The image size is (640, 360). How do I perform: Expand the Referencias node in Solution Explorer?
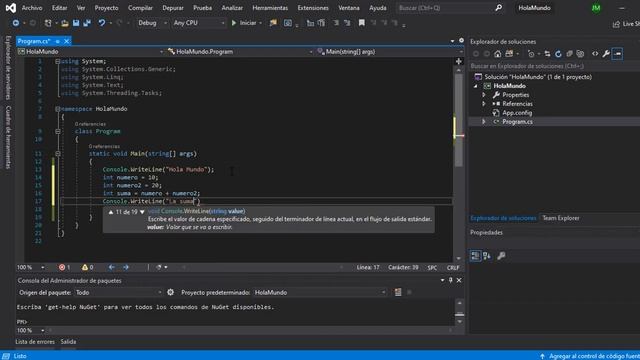pyautogui.click(x=484, y=104)
